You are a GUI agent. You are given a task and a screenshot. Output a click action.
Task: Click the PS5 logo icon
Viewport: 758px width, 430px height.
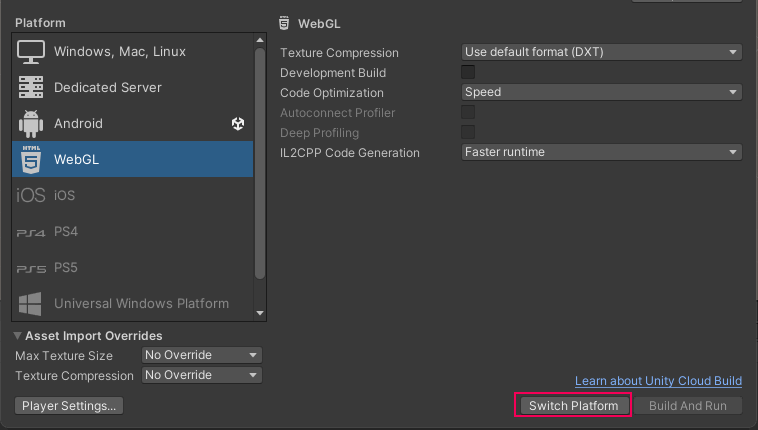[x=31, y=269]
